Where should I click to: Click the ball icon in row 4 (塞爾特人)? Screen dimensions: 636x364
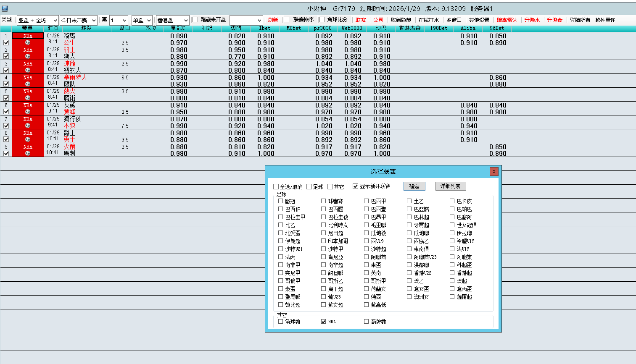tap(28, 84)
